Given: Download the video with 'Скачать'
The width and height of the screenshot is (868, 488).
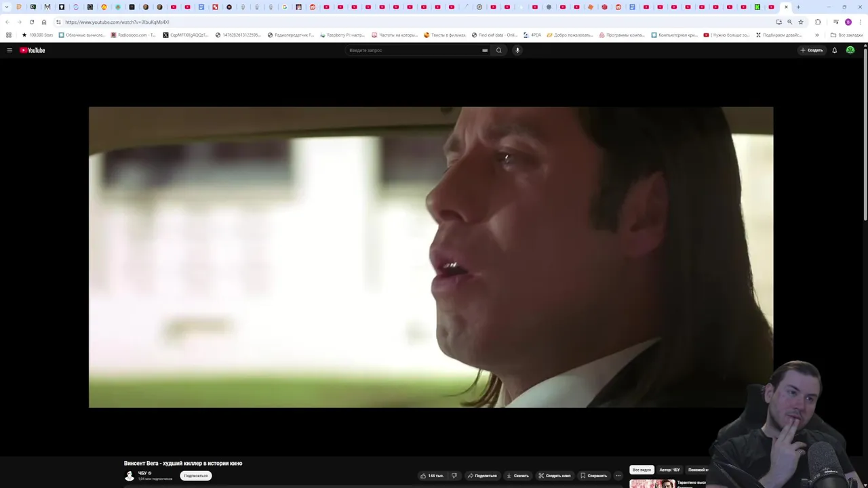Looking at the screenshot, I should tap(518, 476).
